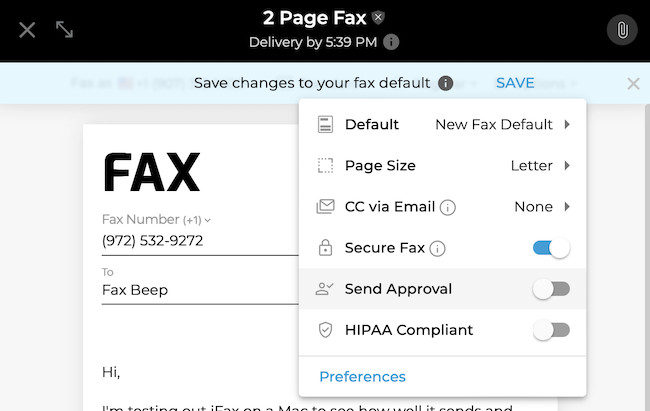Click the paperclip attachment icon
650x411 pixels.
(622, 30)
